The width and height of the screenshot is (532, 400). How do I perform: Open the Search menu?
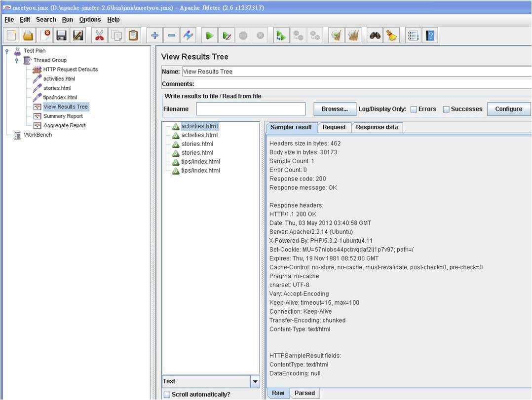[46, 20]
